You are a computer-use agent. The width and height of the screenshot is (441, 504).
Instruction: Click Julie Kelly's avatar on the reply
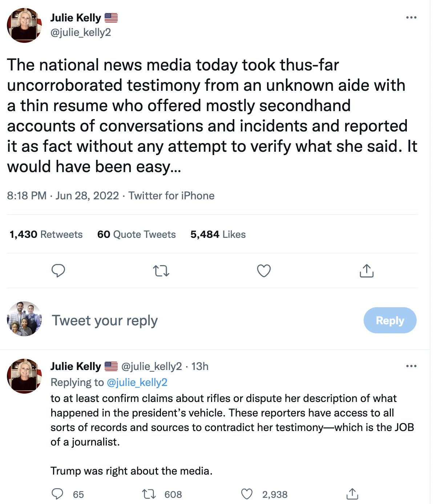(x=24, y=376)
